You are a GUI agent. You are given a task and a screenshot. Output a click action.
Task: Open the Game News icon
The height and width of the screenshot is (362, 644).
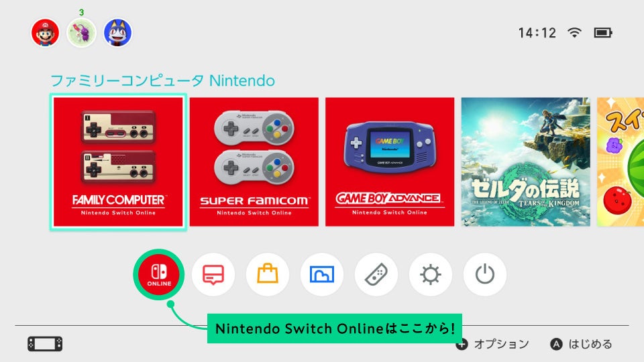(x=213, y=274)
